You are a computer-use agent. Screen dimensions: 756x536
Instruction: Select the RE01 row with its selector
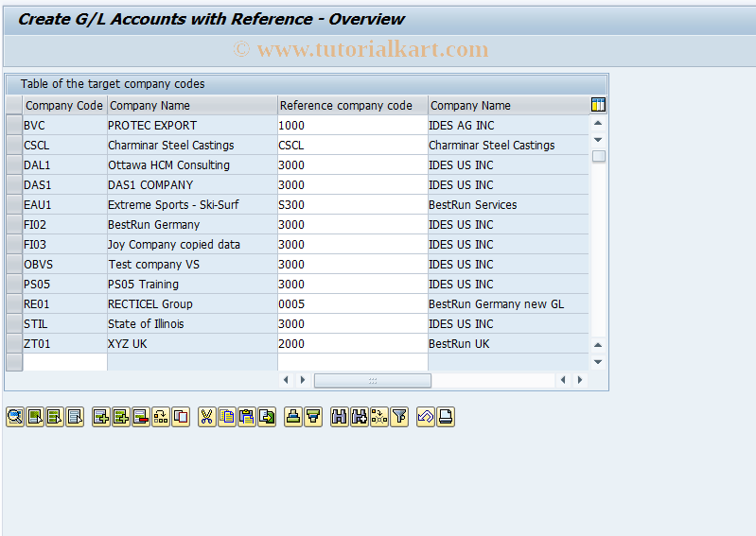[x=14, y=303]
